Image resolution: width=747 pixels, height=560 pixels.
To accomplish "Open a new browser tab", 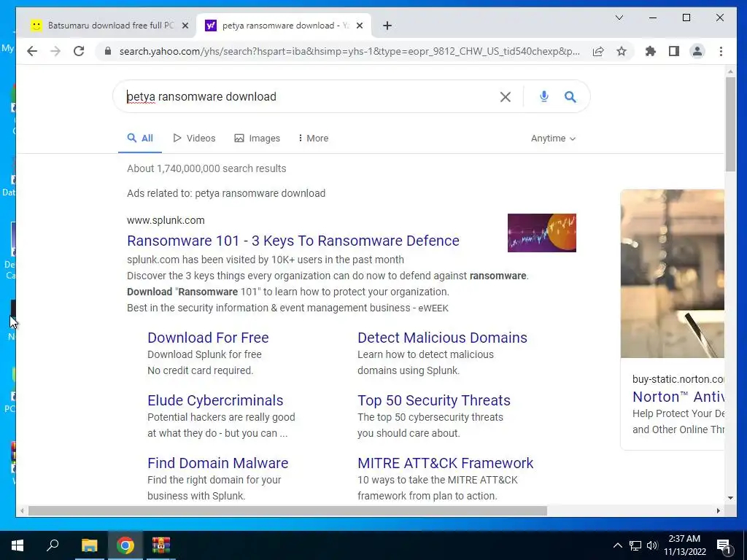I will (387, 26).
